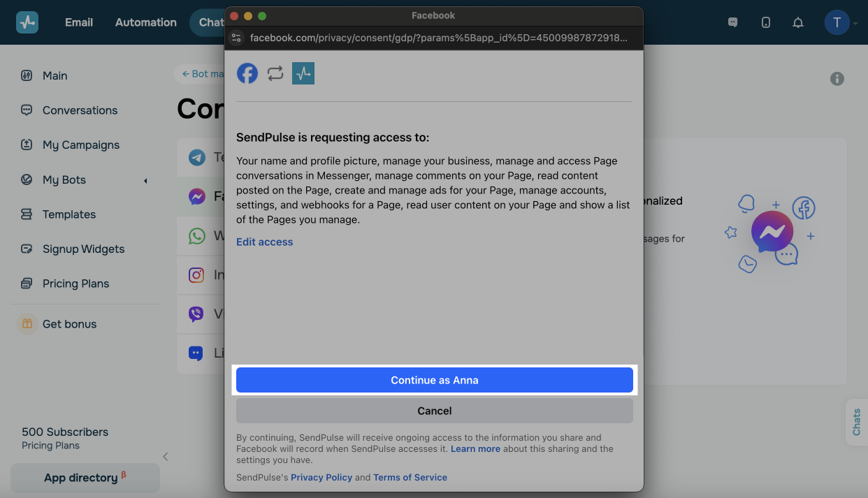Click the heading 'SendPulse is requesting access to:'
The image size is (868, 498).
tap(333, 138)
